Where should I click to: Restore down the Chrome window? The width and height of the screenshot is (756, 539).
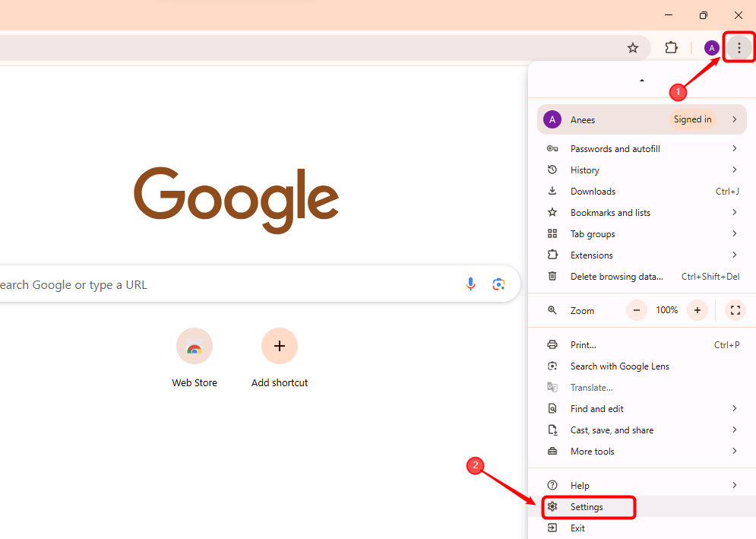coord(703,15)
